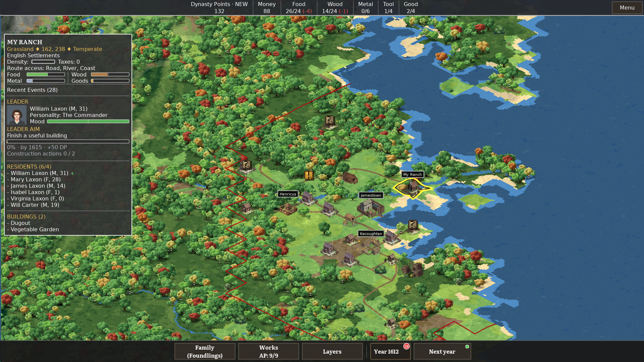
Task: Select resident Virginia Laxon (F, 0)
Action: [x=36, y=198]
